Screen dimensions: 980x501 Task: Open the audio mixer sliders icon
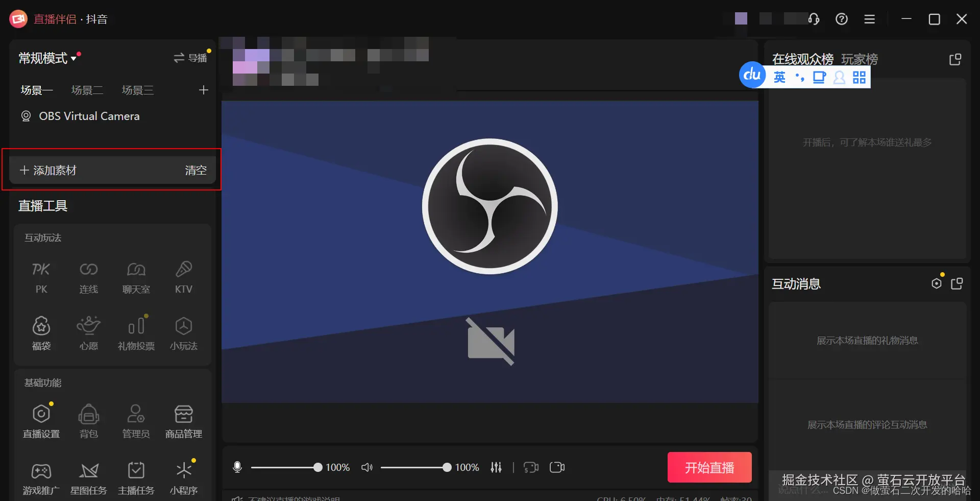coord(496,467)
